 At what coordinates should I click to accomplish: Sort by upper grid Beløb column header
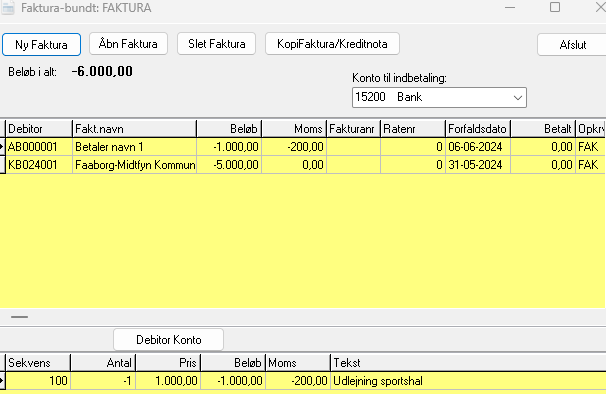229,129
